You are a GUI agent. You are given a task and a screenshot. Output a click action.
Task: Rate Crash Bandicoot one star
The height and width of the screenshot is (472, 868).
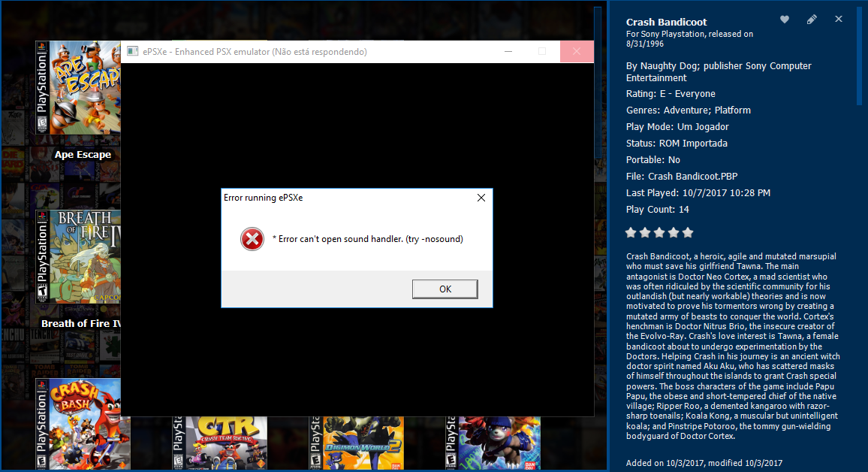[x=631, y=233]
